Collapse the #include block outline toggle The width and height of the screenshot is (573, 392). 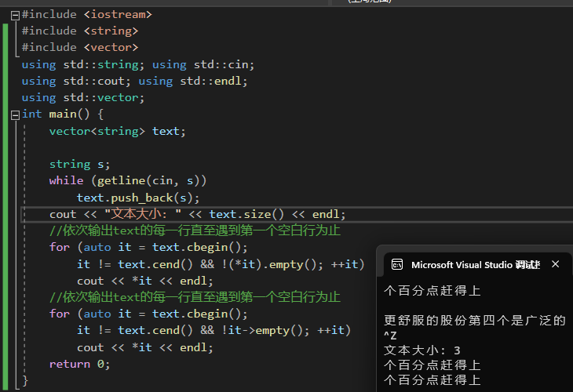(x=15, y=14)
